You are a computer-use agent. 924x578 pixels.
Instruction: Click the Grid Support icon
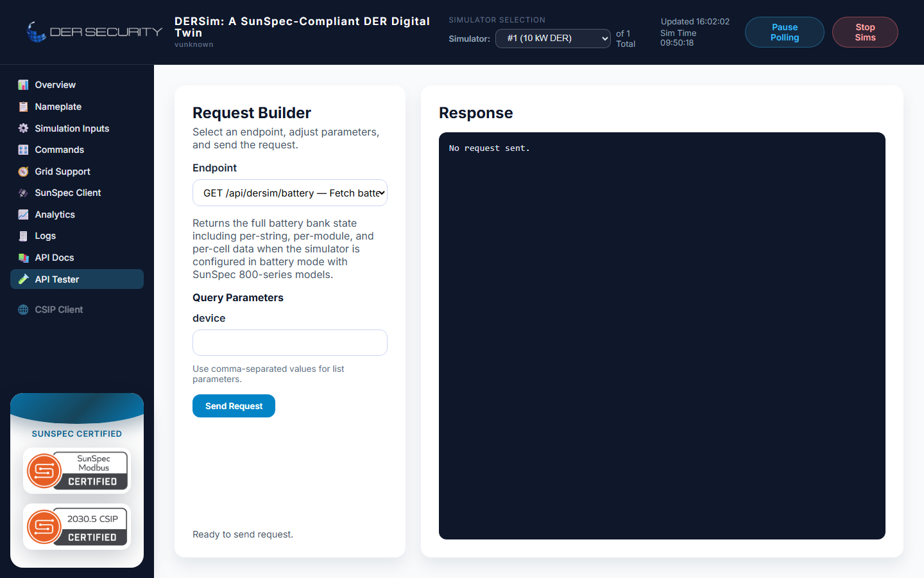click(23, 171)
